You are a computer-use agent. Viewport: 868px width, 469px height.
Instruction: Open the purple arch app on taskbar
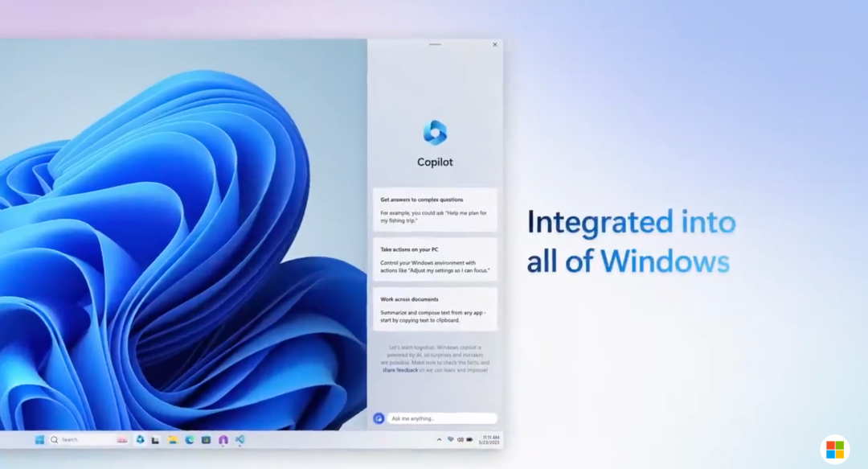click(x=223, y=439)
